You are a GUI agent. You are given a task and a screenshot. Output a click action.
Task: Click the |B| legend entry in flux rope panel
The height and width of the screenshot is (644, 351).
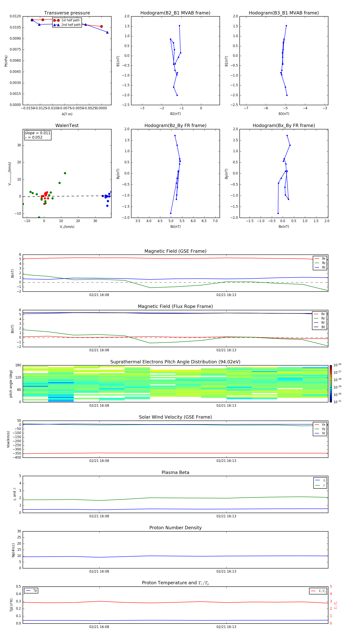click(x=320, y=327)
